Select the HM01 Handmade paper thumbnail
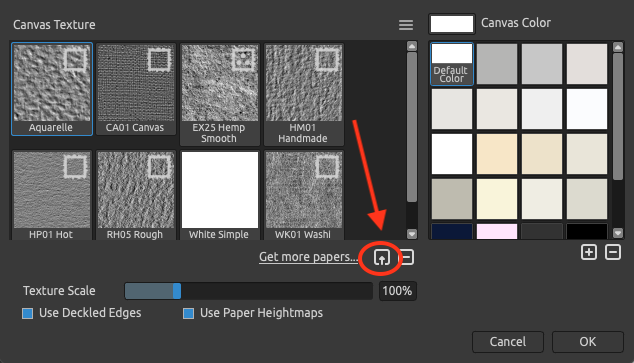Viewport: 634px width, 363px height. tap(304, 94)
